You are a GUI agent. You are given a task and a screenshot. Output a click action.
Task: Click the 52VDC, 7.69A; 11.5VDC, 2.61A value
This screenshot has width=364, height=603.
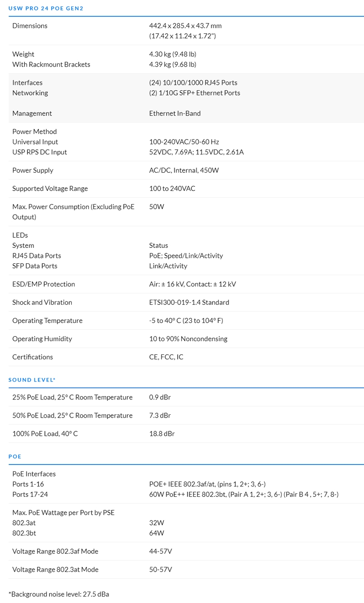197,152
